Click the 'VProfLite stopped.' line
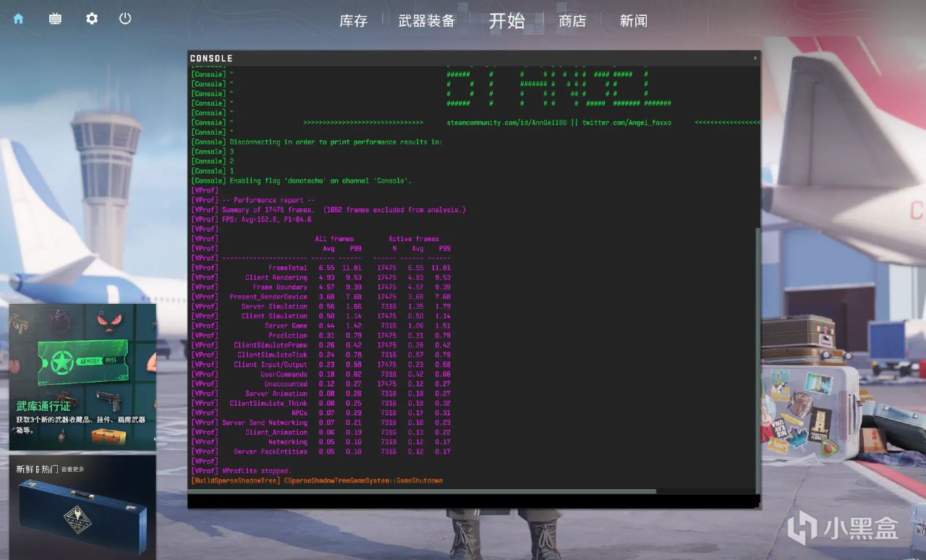 [x=257, y=471]
